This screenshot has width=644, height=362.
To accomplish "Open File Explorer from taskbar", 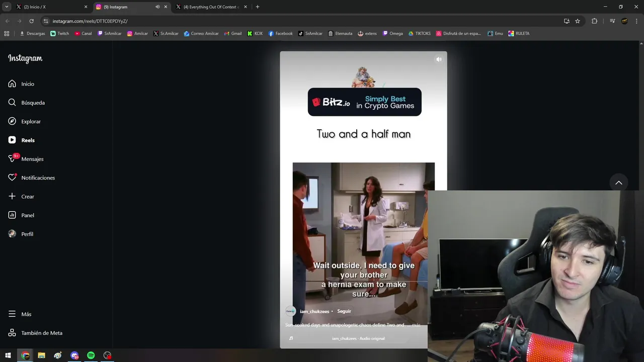I will click(x=42, y=355).
